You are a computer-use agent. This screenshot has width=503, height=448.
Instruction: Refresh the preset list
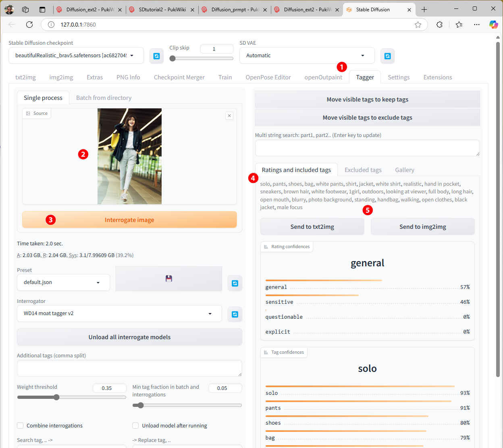coord(235,283)
